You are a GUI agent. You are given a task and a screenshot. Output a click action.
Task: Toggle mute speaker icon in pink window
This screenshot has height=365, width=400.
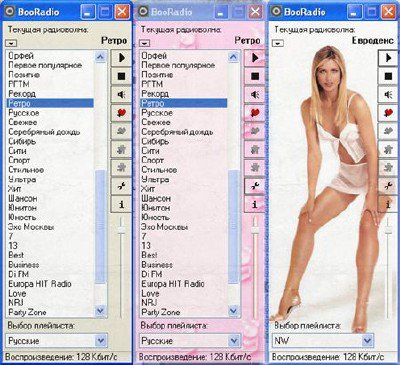(x=255, y=95)
